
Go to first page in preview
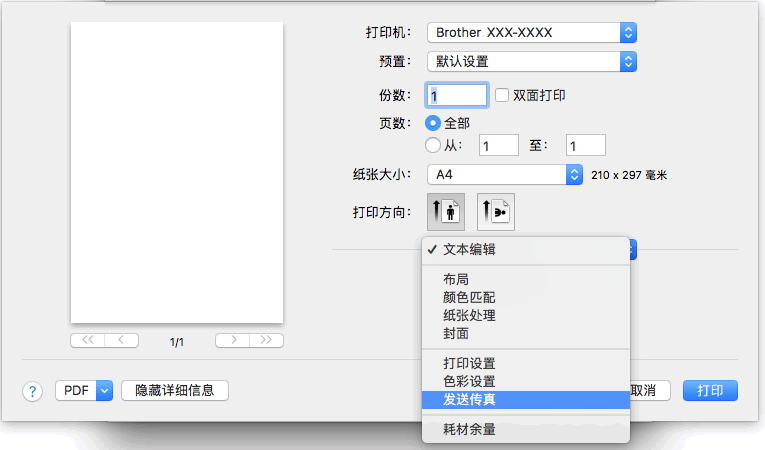click(87, 340)
